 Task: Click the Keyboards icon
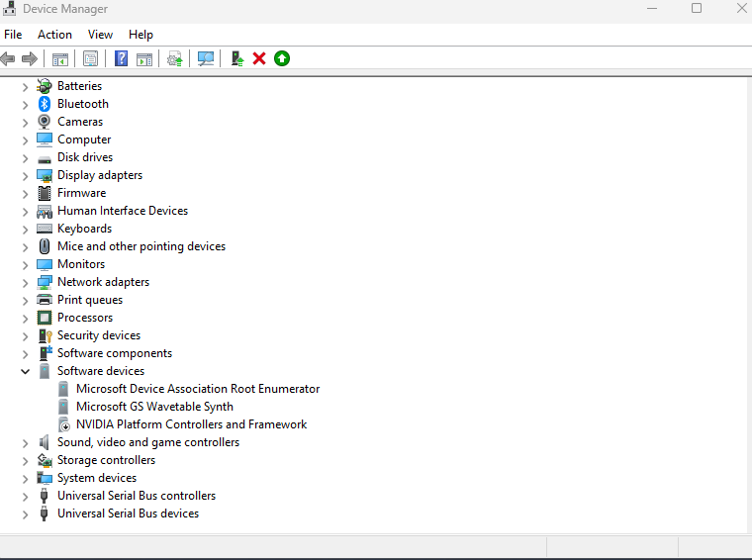tap(45, 229)
